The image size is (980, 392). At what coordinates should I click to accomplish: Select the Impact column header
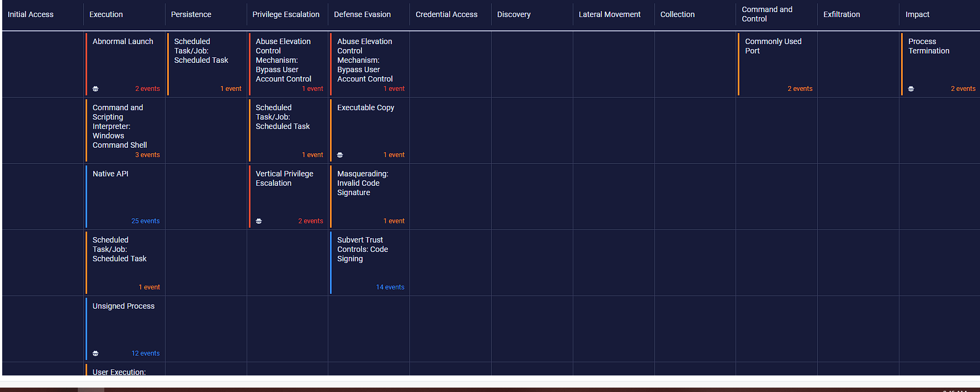917,14
